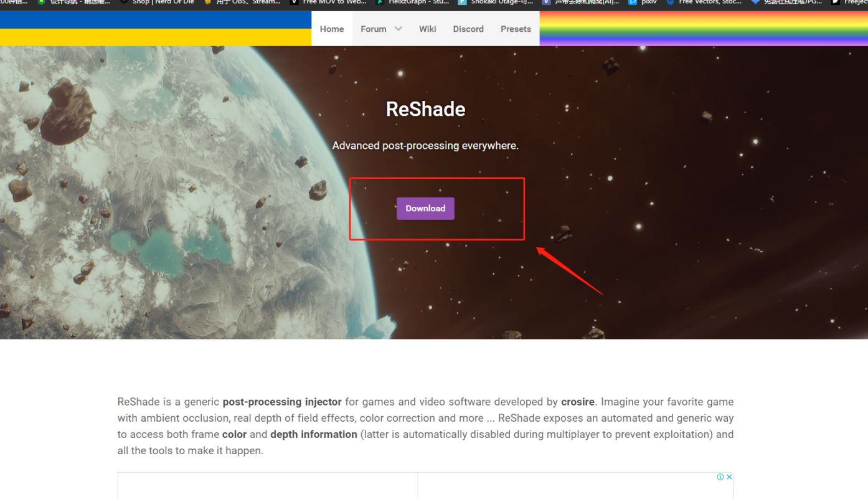This screenshot has height=499, width=868.
Task: Open the Wiki page link
Action: [428, 29]
